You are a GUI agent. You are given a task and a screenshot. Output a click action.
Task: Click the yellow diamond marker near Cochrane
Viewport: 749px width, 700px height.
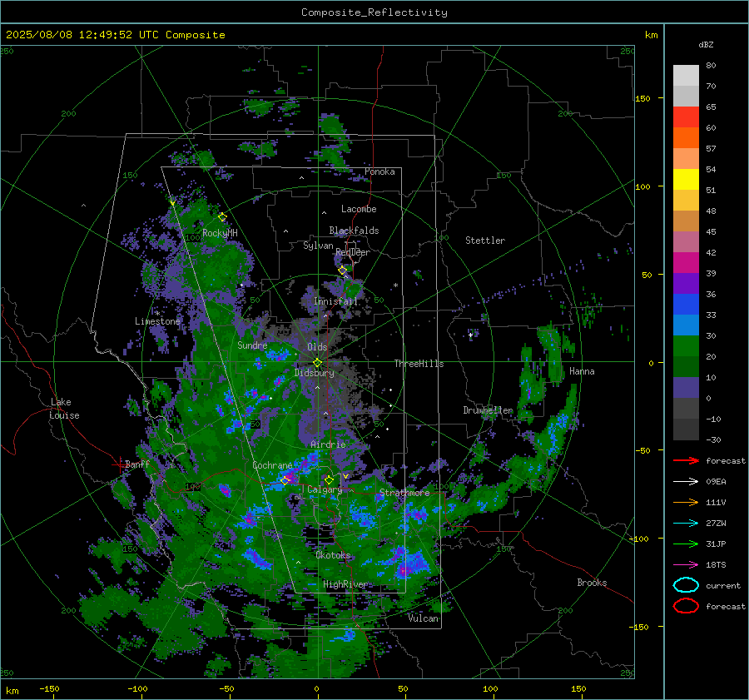pos(285,480)
